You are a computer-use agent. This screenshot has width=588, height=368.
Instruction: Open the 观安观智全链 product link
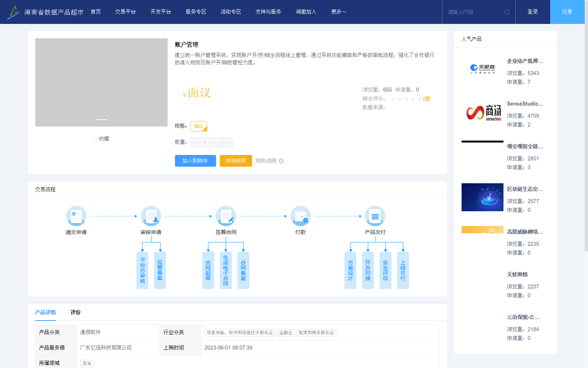525,146
